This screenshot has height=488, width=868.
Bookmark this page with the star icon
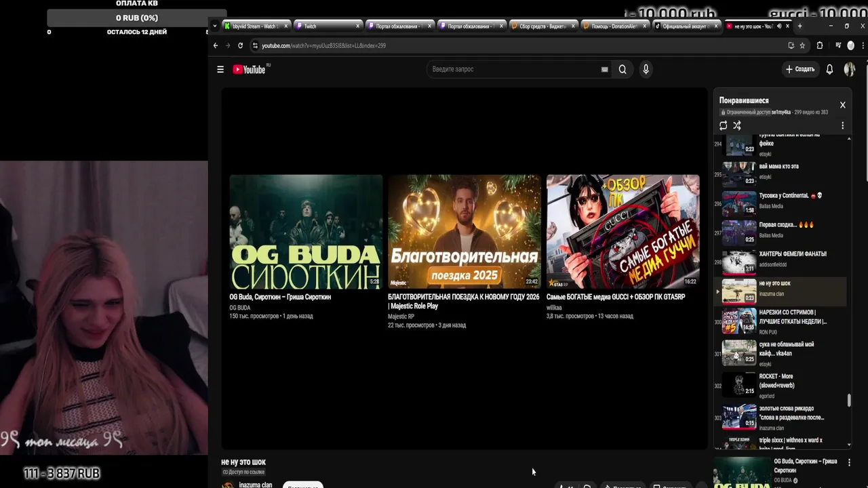click(802, 45)
